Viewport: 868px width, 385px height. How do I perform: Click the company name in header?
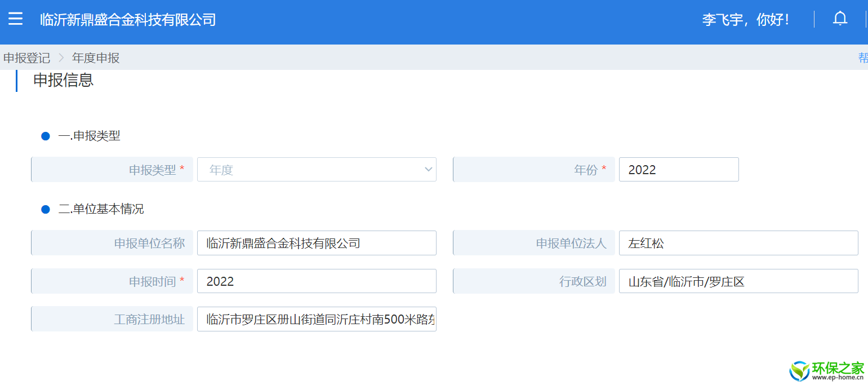(x=128, y=20)
